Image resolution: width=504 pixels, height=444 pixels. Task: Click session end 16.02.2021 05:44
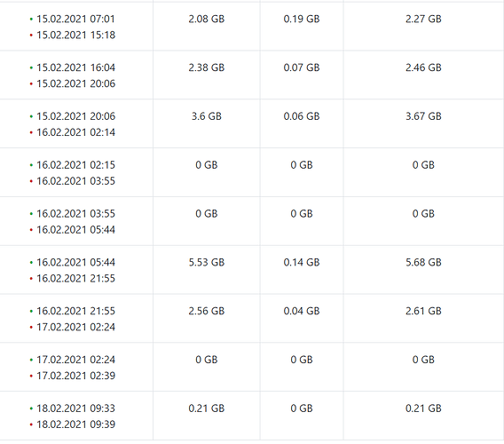(x=75, y=230)
